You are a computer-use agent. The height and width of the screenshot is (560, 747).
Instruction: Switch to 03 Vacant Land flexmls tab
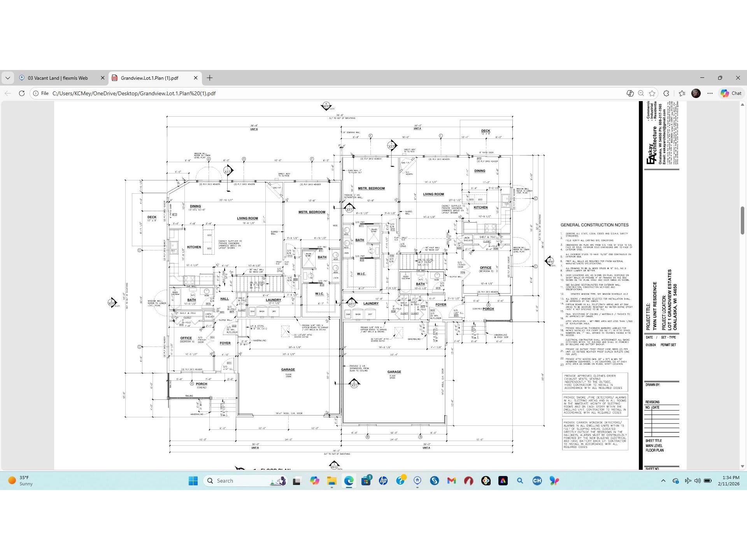point(58,78)
